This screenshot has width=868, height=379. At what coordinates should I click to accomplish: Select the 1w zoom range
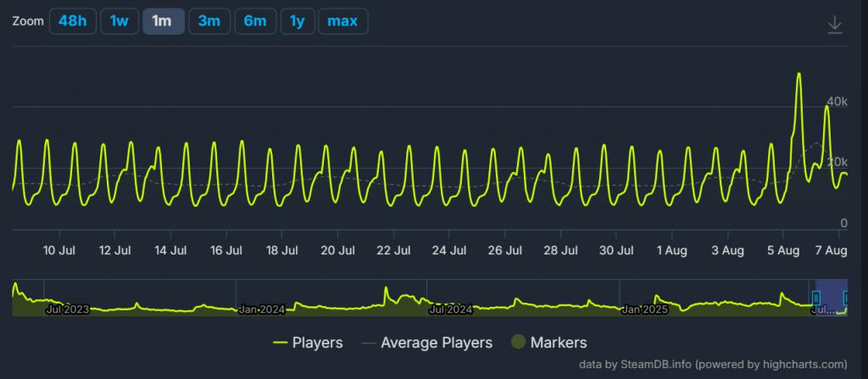(119, 21)
